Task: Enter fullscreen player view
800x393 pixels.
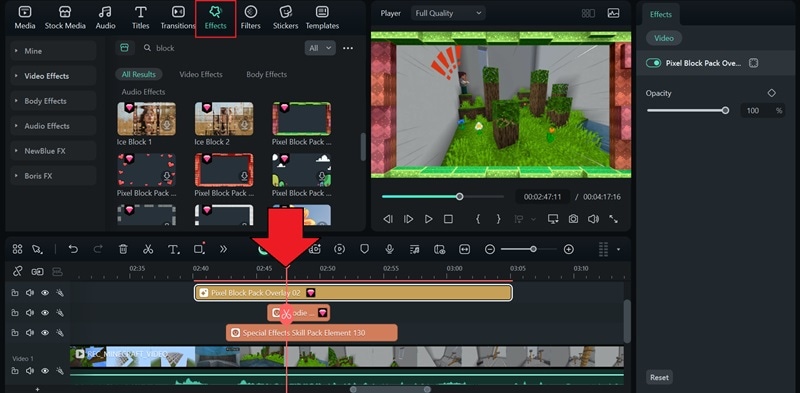Action: [x=613, y=219]
